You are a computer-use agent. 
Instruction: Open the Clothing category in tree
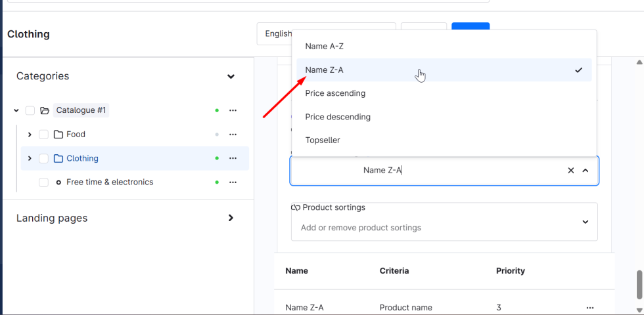tap(82, 158)
